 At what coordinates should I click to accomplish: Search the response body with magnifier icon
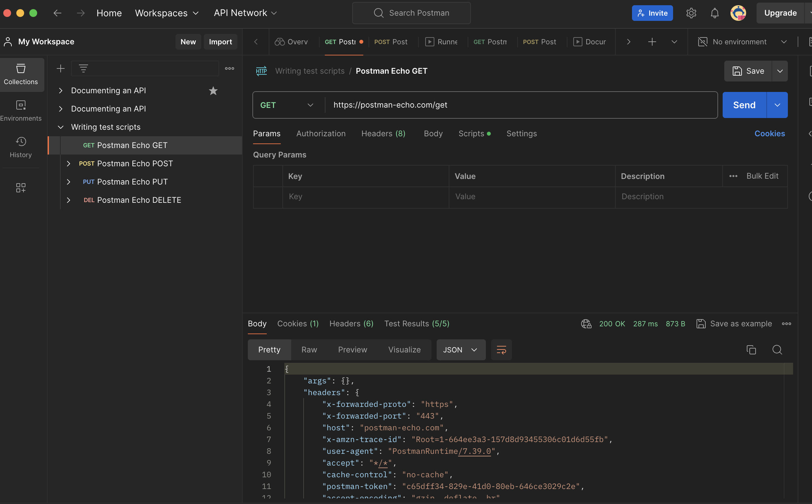click(777, 350)
